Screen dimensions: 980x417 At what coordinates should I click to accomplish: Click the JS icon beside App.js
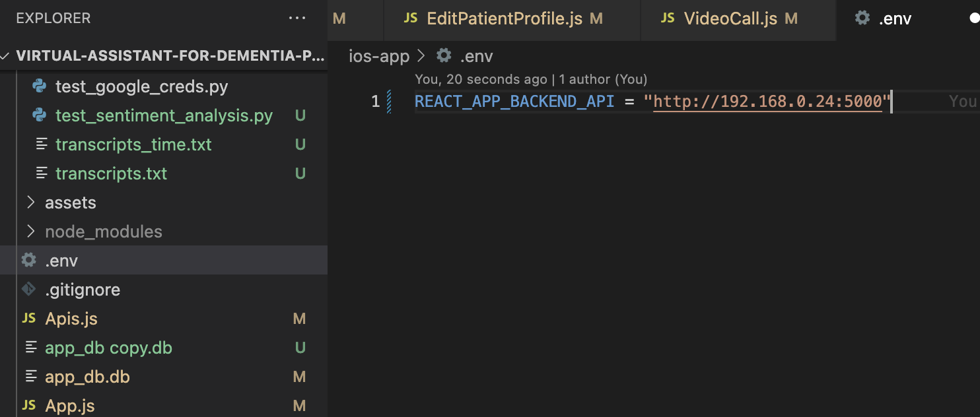tap(29, 406)
